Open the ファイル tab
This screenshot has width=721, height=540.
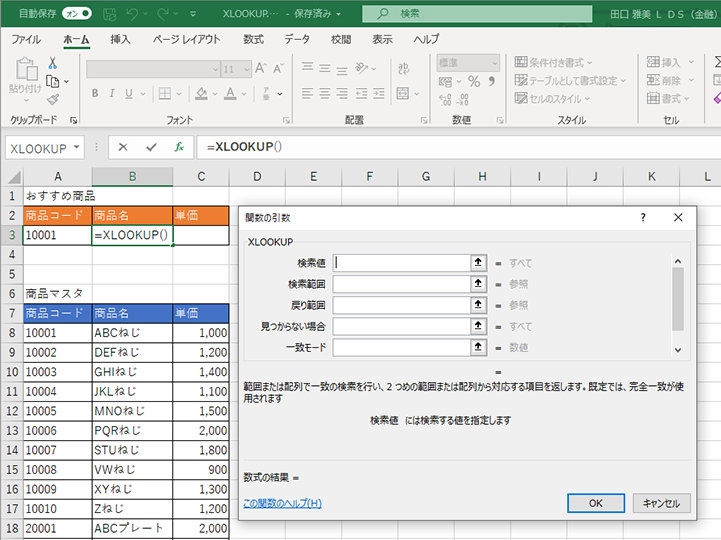[26, 40]
